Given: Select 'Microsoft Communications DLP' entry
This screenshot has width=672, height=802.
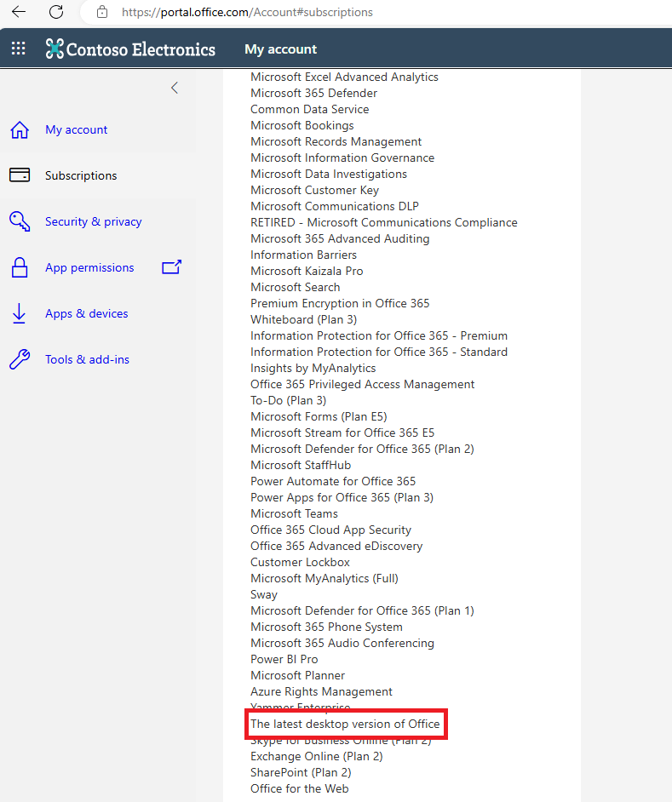Looking at the screenshot, I should (x=335, y=207).
